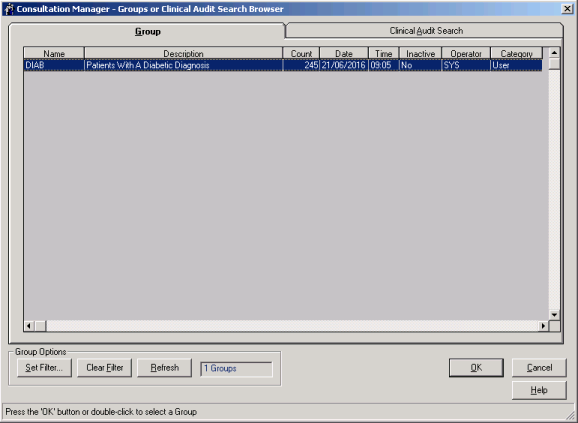Viewport: 578px width, 423px height.
Task: Open Help for this dialog
Action: (x=539, y=390)
